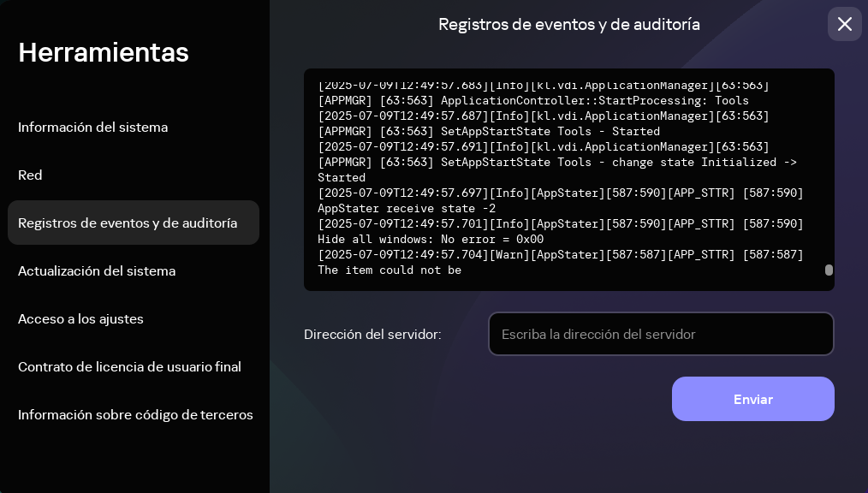Click the dialog title Registros de eventos

click(568, 25)
